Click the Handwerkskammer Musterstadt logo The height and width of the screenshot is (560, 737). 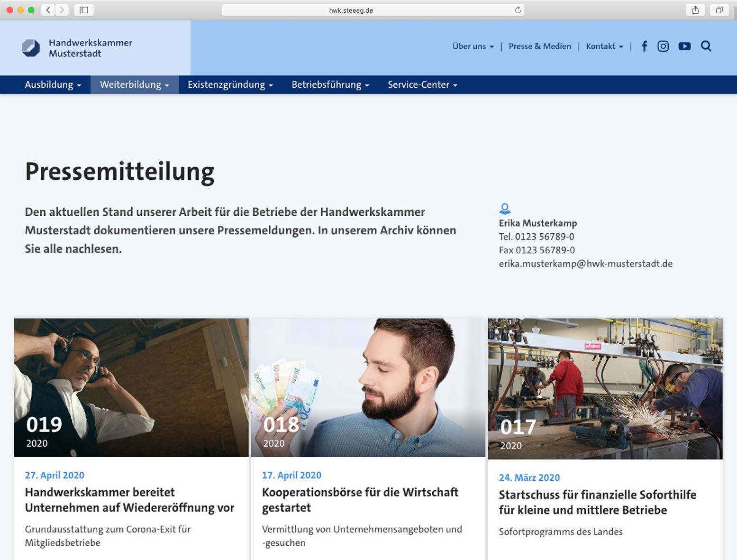pos(77,48)
